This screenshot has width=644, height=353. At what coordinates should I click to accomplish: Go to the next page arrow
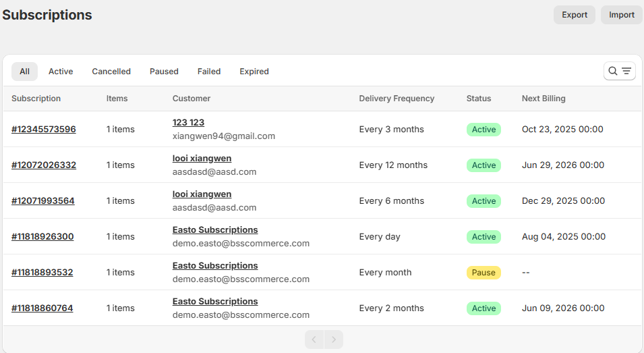click(x=333, y=340)
